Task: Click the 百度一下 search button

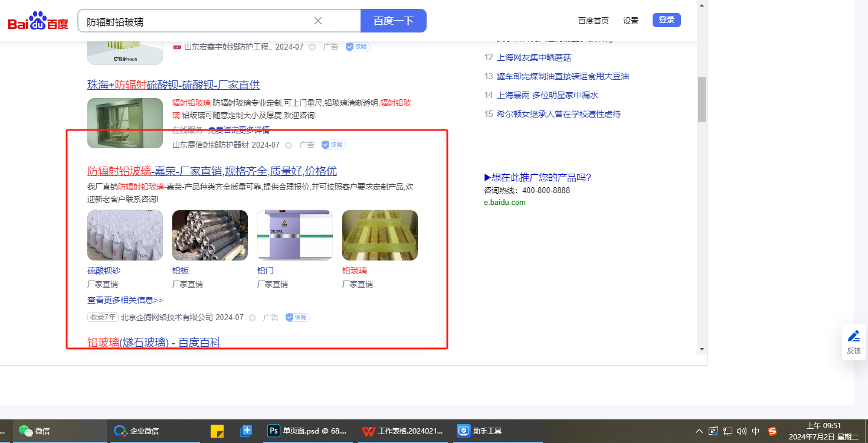Action: pyautogui.click(x=394, y=21)
